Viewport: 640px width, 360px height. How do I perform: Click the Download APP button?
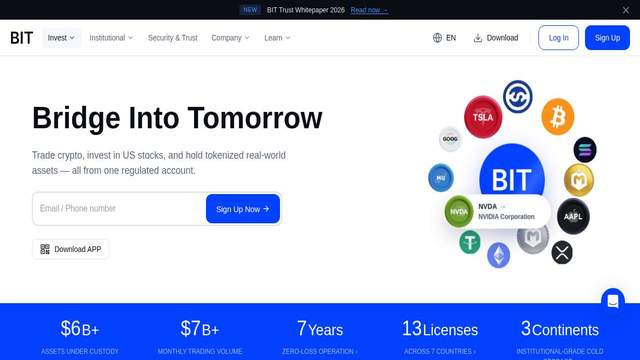point(71,249)
